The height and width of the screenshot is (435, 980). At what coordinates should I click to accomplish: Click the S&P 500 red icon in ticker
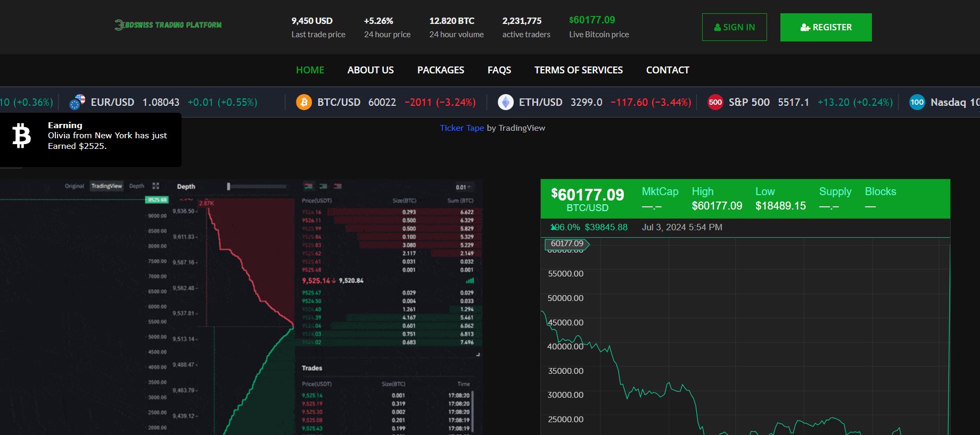click(x=715, y=102)
